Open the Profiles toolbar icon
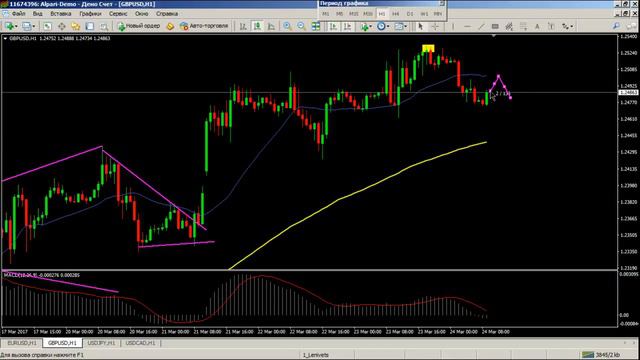Screen dimensions: 640x360 (x=26, y=26)
